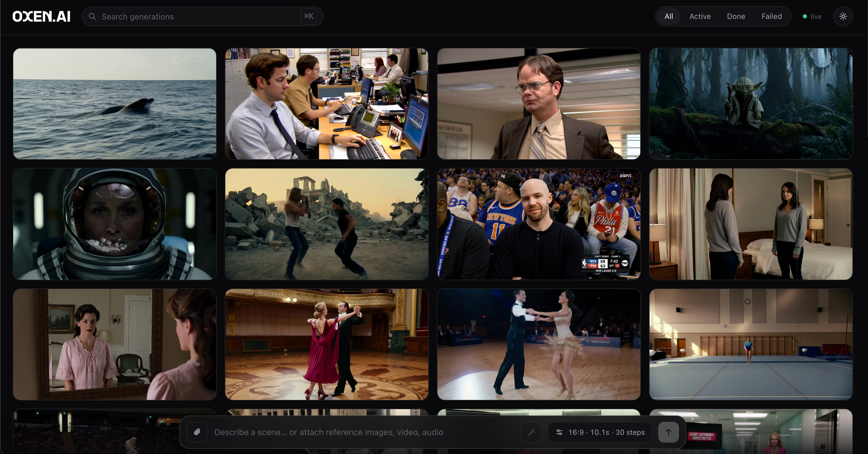The width and height of the screenshot is (868, 454).
Task: Open the Yoda in forest generation
Action: pos(751,104)
